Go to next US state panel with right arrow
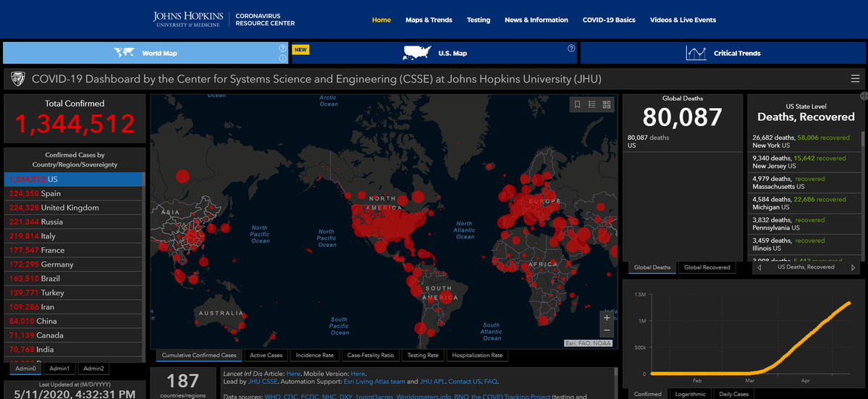 click(x=853, y=268)
